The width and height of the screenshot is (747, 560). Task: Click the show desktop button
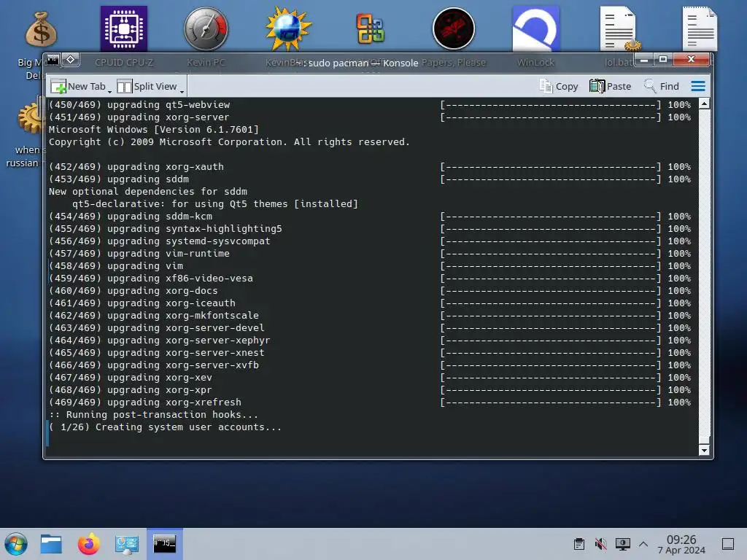[728, 544]
